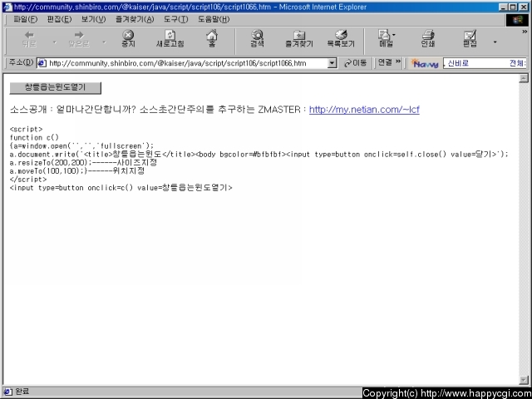Click the a.document.write code line
The height and width of the screenshot is (399, 532).
[259, 155]
